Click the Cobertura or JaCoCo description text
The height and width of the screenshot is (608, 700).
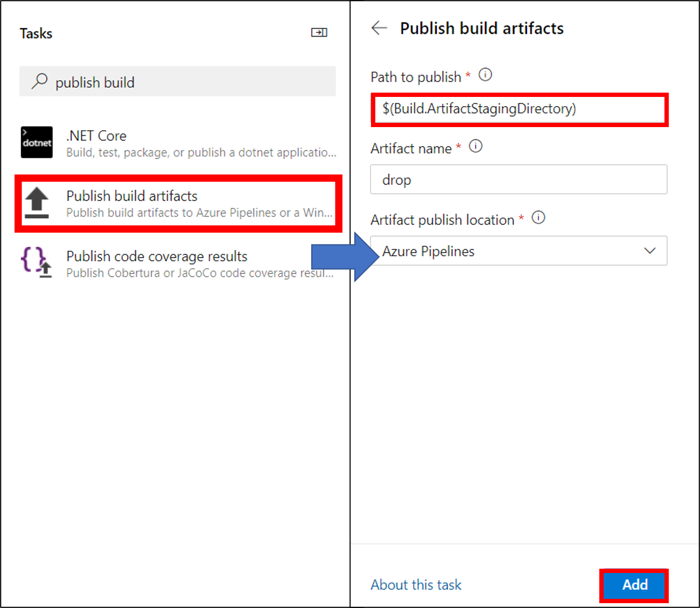pyautogui.click(x=199, y=274)
